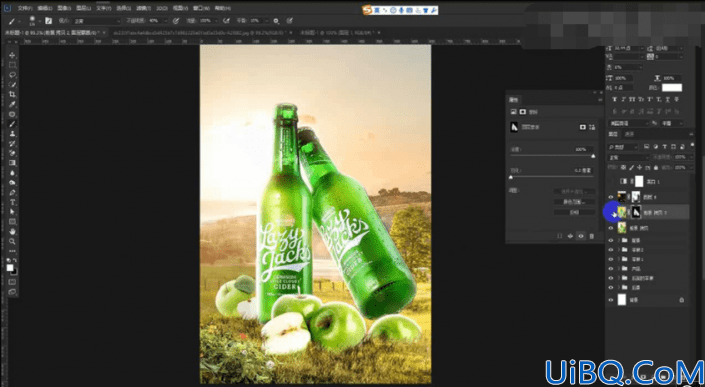The image size is (705, 387).
Task: Toggle all caps TT in Character panel
Action: (x=632, y=99)
